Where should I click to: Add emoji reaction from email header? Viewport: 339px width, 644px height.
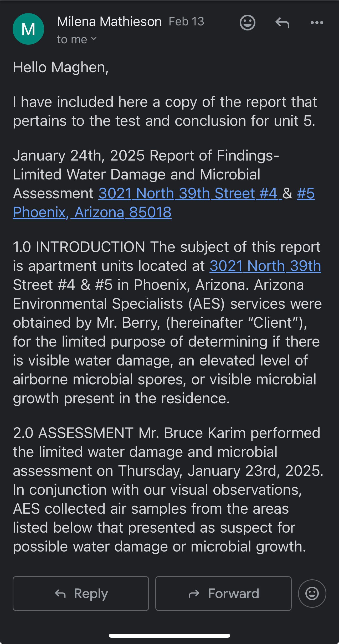tap(247, 23)
